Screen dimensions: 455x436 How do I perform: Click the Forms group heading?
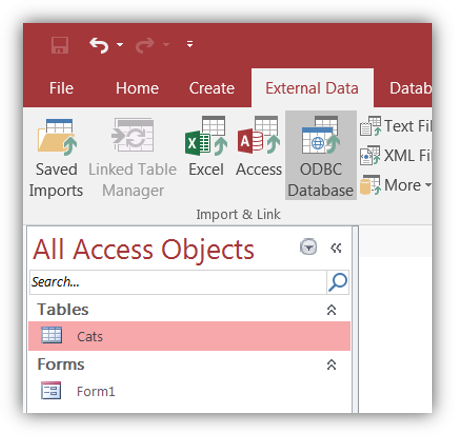[x=61, y=364]
